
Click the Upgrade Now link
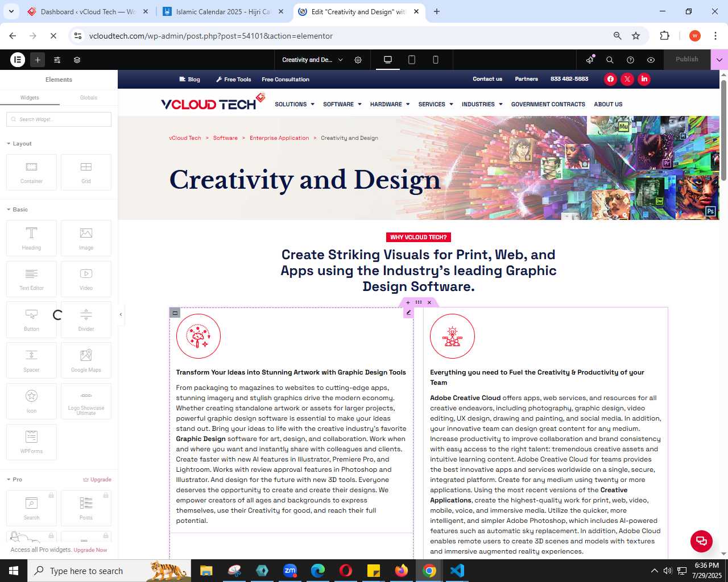90,550
